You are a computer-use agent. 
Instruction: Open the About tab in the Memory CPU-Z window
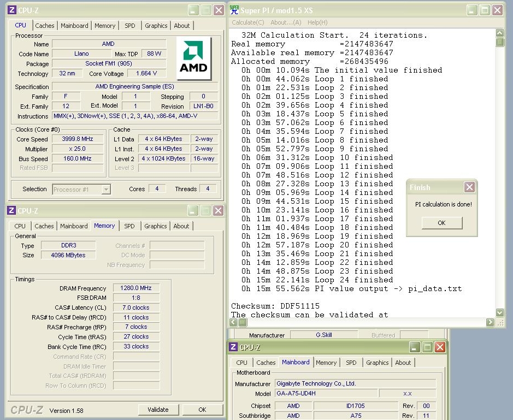(x=181, y=226)
